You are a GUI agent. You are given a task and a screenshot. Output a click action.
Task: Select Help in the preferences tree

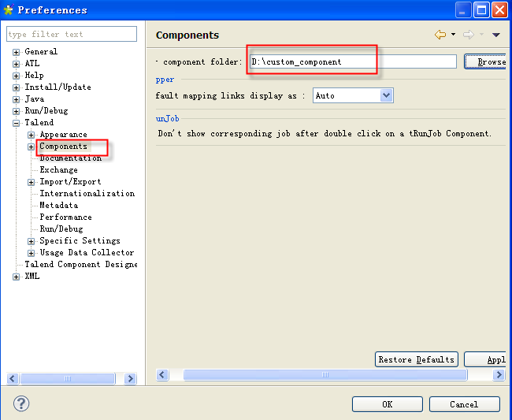tap(34, 75)
